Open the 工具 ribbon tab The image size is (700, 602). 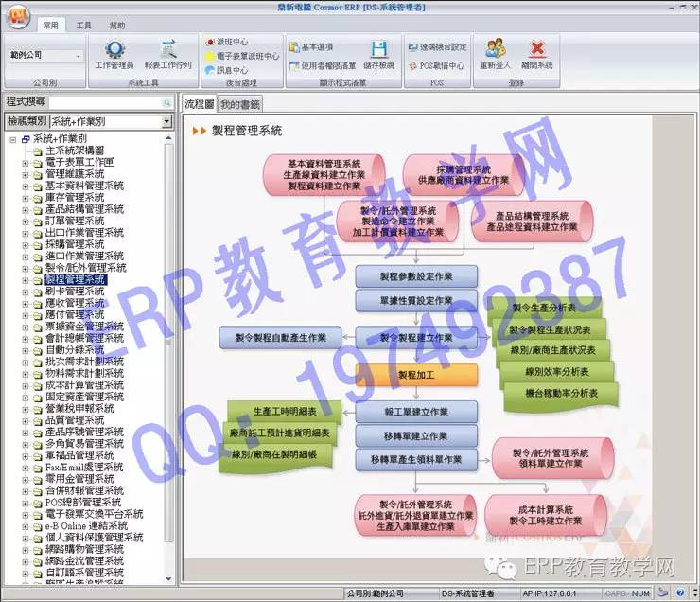[x=83, y=26]
